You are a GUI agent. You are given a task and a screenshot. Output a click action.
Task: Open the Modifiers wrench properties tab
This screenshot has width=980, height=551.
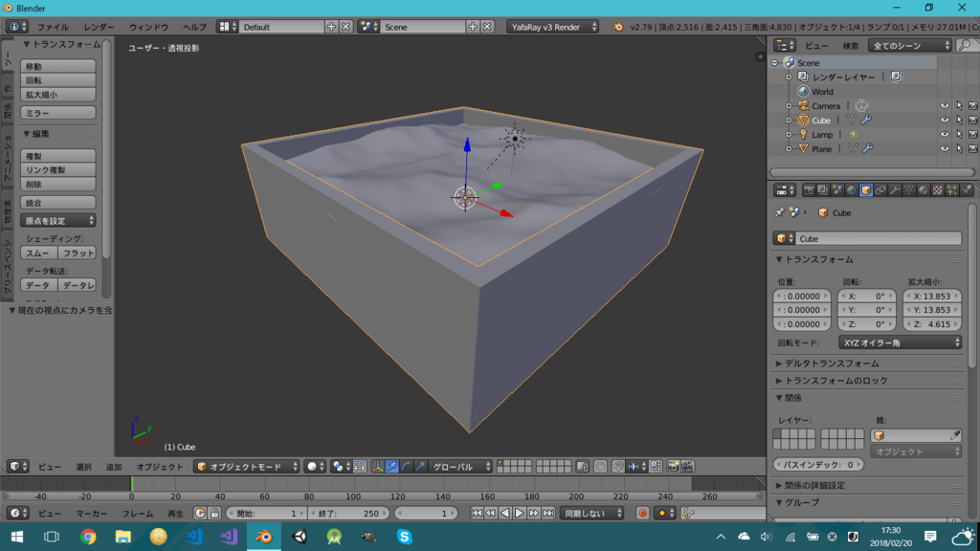895,190
